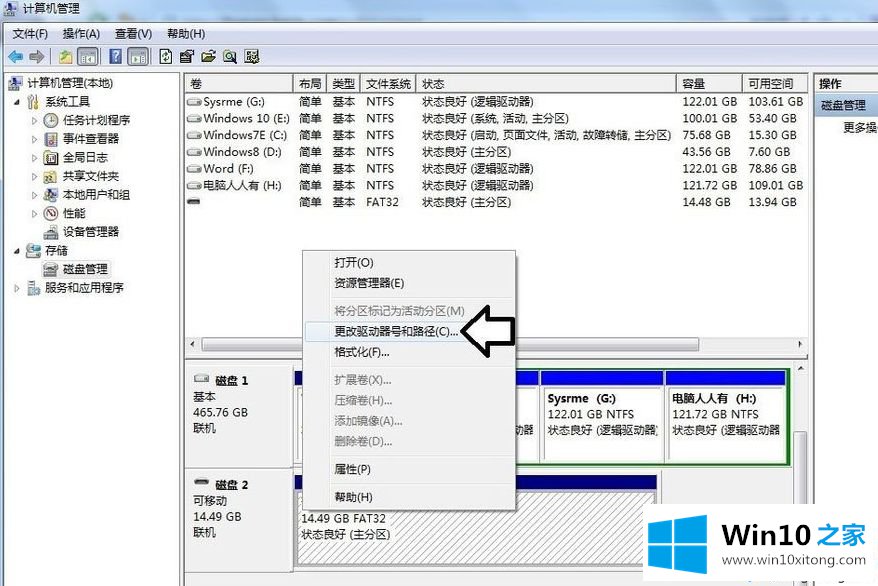Image resolution: width=878 pixels, height=586 pixels.
Task: Choose 帮助(H) in the context menu
Action: [x=409, y=497]
